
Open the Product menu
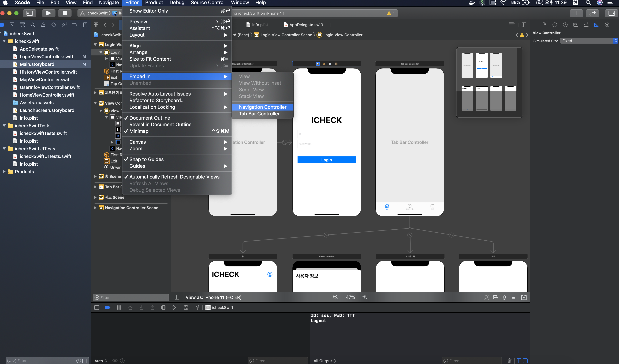154,3
